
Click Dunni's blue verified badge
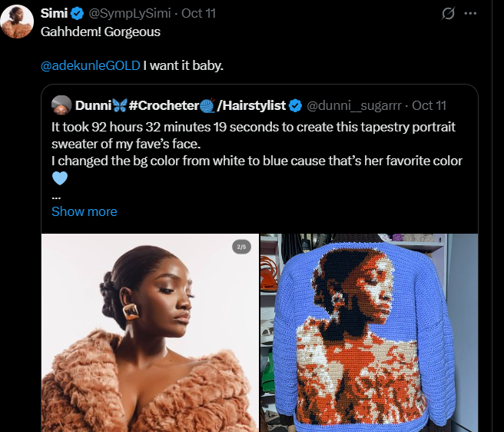point(297,105)
